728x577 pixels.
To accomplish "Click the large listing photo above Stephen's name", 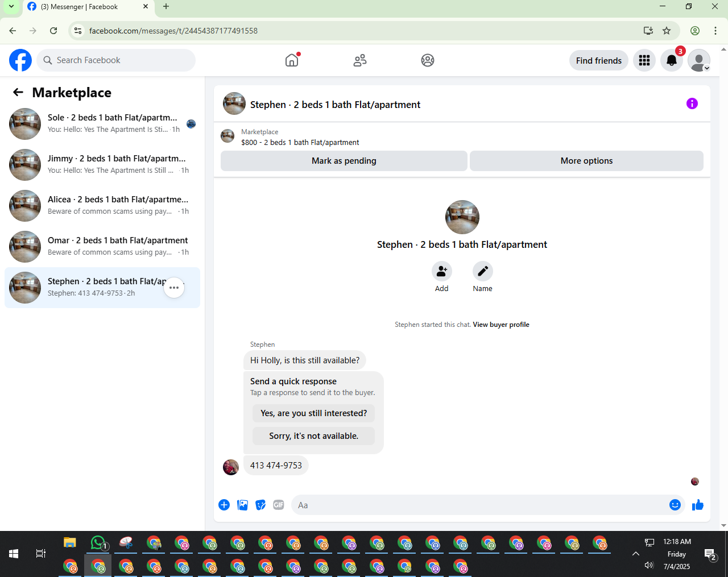I will 462,217.
